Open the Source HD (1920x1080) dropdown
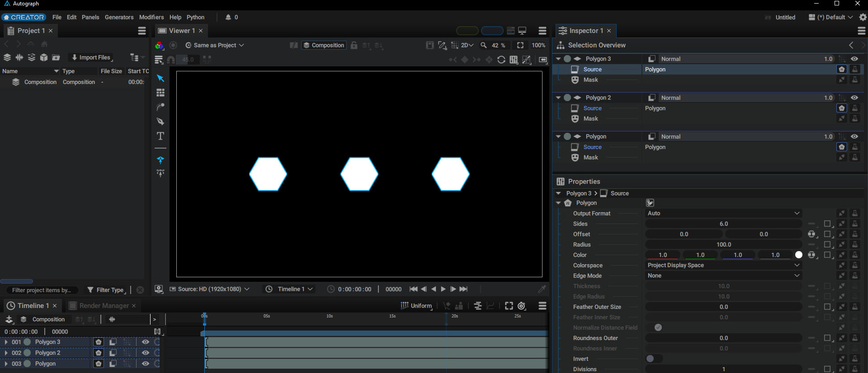Screen dimensions: 868x373 tap(209, 289)
